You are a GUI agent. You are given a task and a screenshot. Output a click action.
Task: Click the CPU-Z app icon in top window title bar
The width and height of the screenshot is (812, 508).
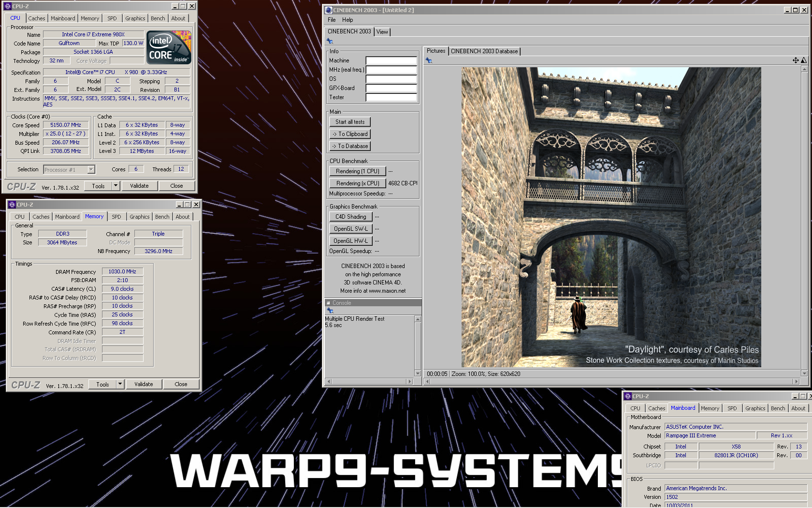(x=7, y=6)
